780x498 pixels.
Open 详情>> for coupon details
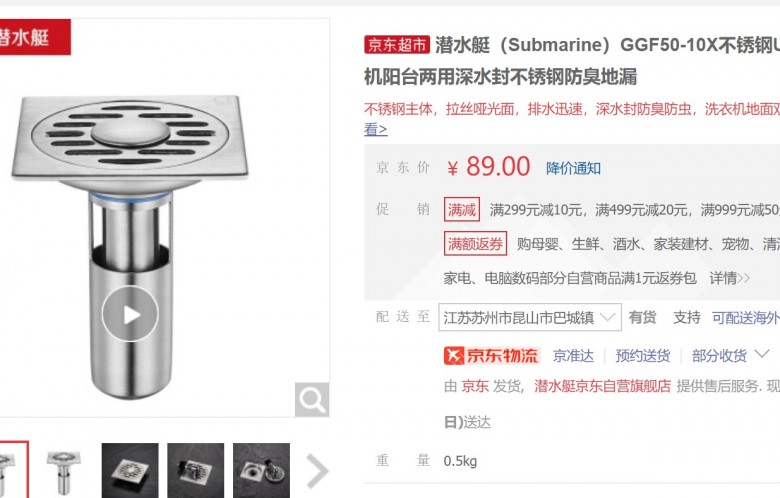pos(730,278)
